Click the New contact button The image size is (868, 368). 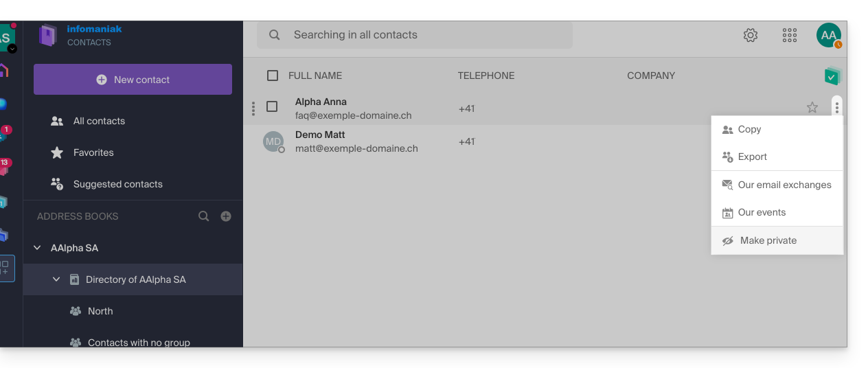click(133, 80)
